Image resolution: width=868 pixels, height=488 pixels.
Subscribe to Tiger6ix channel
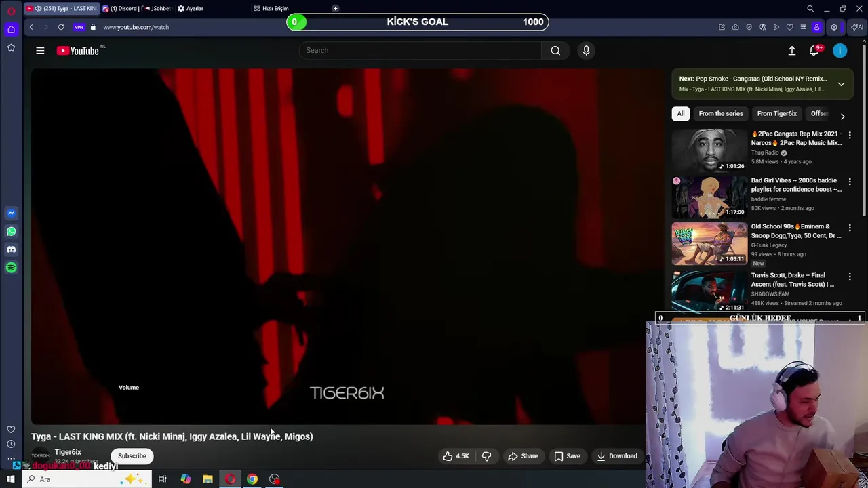click(x=132, y=456)
